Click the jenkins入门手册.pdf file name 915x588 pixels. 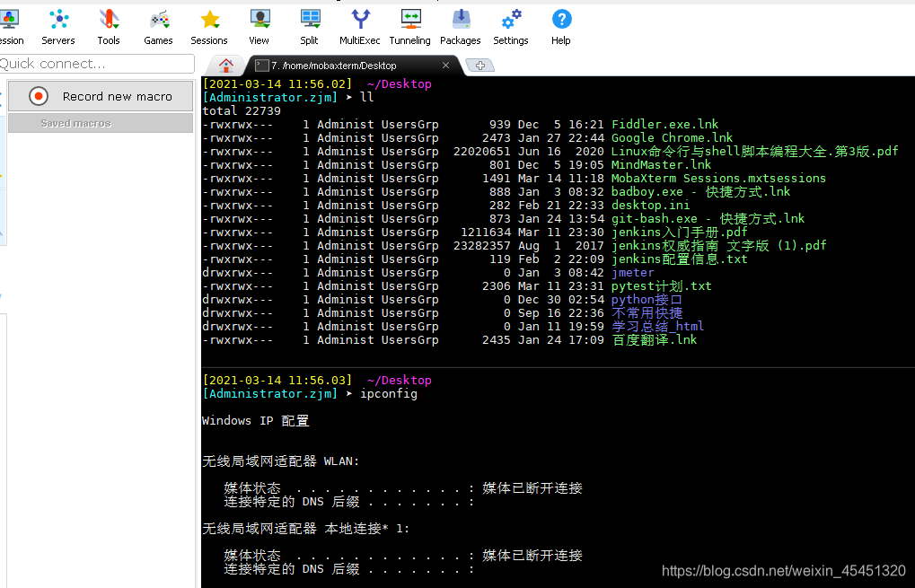pos(679,232)
